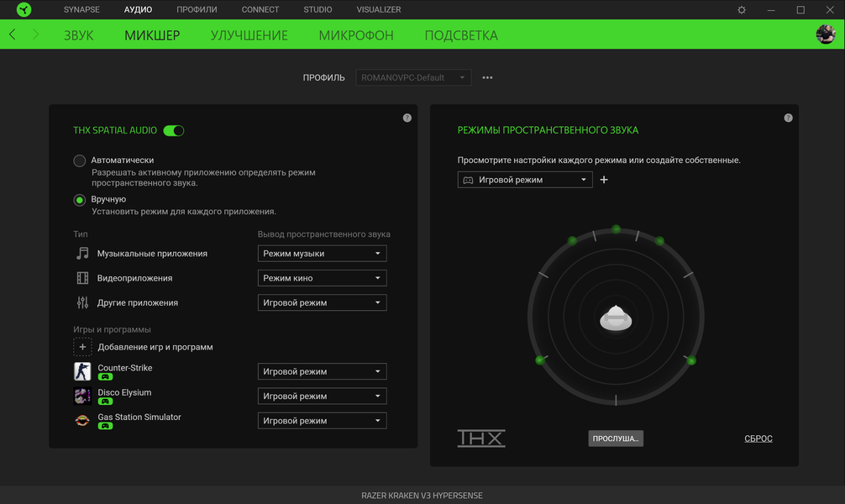Open Disco Elysium spatial mode dropdown

[x=323, y=396]
